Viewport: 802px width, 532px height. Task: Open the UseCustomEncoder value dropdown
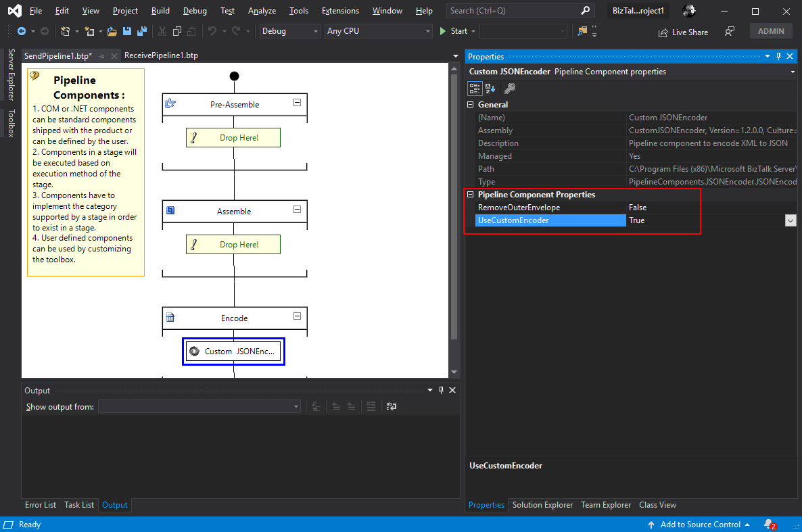tap(790, 220)
